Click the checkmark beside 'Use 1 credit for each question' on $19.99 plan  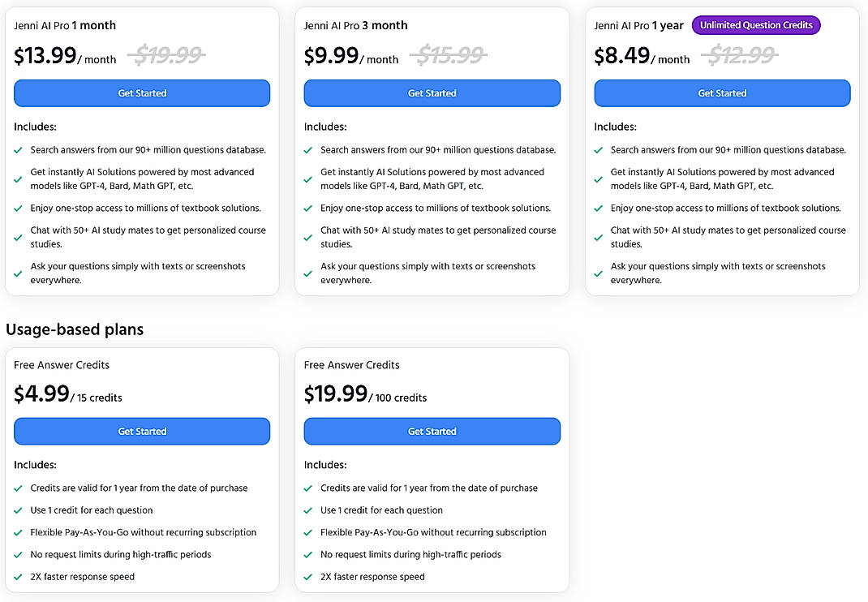point(308,510)
